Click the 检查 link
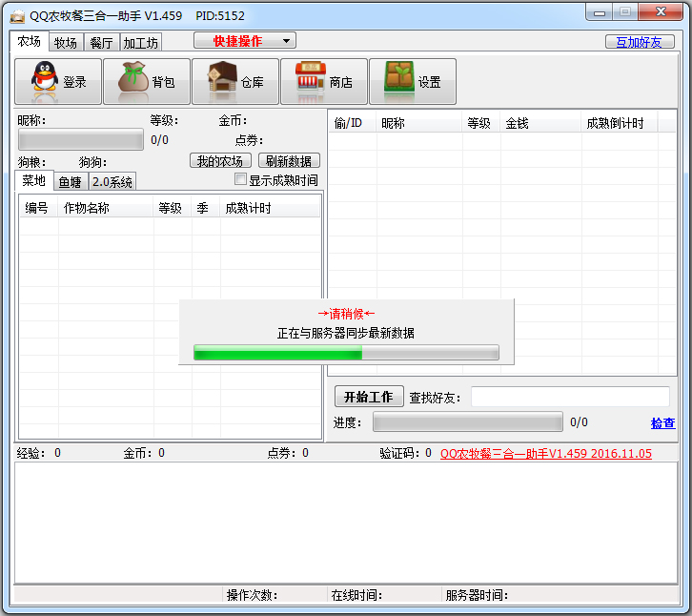This screenshot has width=692, height=616. [x=662, y=423]
